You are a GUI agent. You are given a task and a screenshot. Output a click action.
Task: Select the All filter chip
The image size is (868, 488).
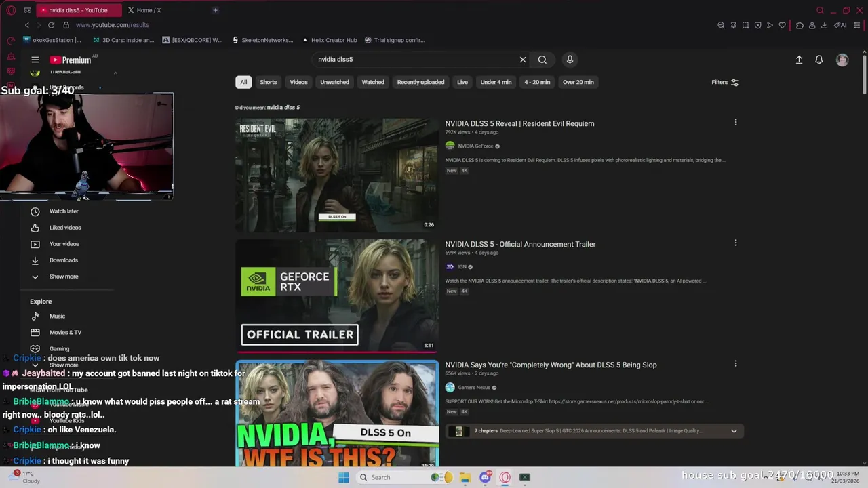[243, 82]
